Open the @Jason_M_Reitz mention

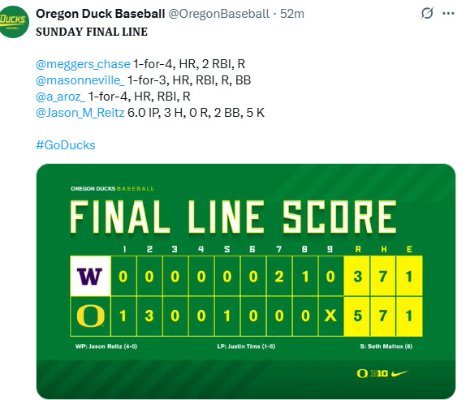click(80, 113)
